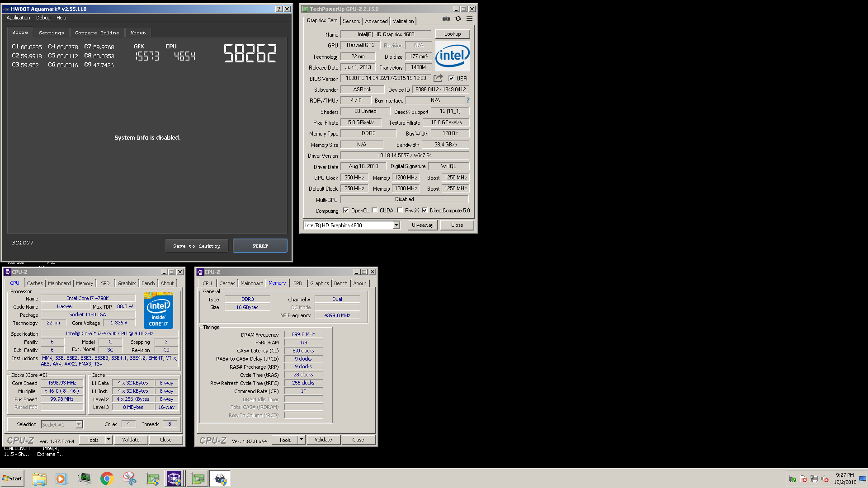Click the DRAM Frequency value 899.8 MHz
This screenshot has height=488, width=868.
[303, 334]
